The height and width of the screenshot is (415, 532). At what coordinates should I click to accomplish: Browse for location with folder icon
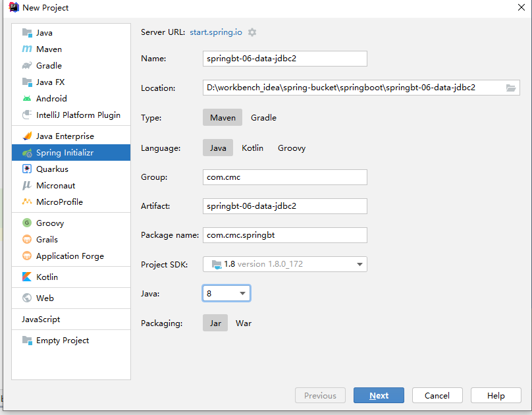tap(511, 88)
